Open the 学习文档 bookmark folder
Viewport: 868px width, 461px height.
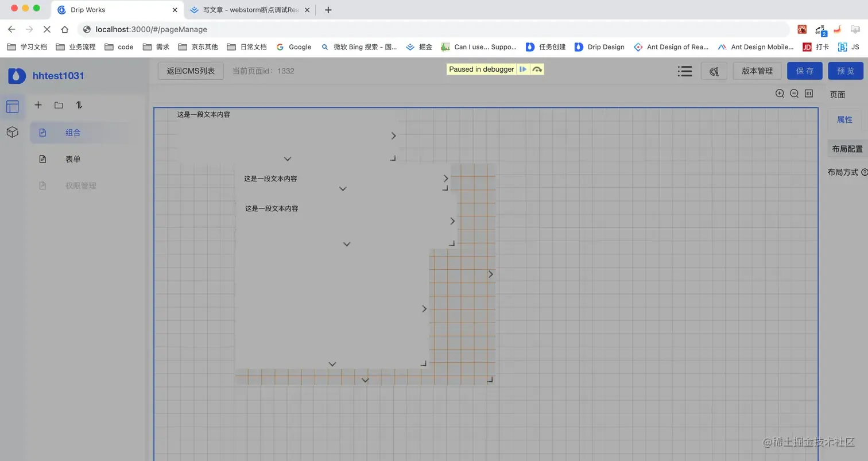click(x=27, y=47)
